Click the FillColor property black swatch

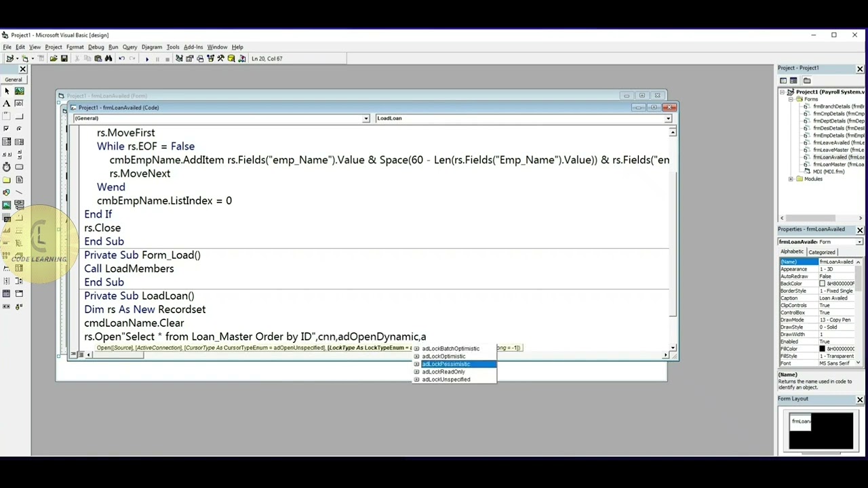pos(822,349)
